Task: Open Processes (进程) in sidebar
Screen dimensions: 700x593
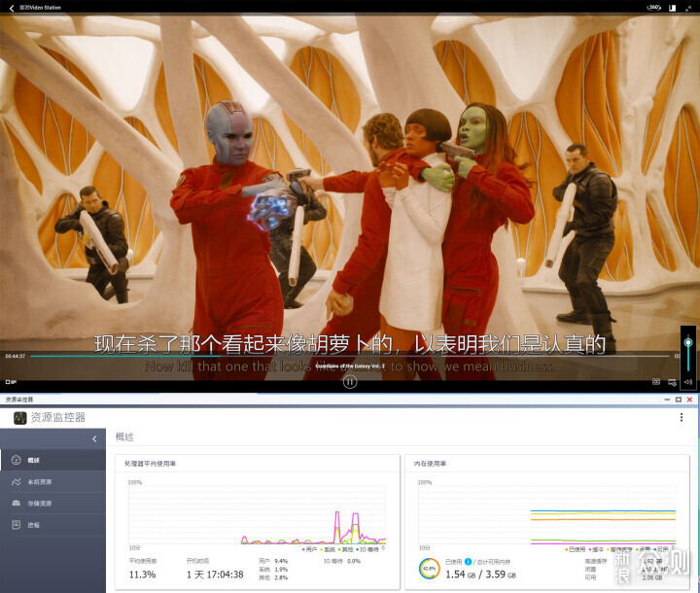Action: tap(52, 525)
